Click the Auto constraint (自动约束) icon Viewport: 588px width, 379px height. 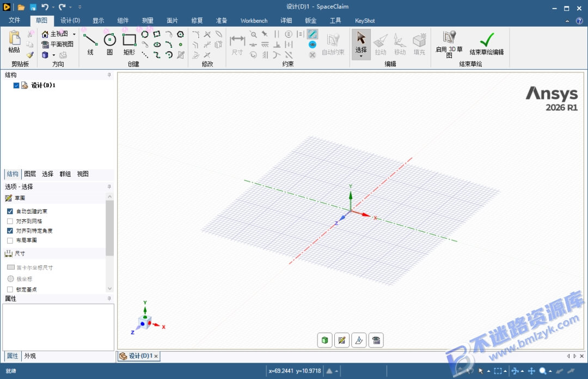coord(333,40)
